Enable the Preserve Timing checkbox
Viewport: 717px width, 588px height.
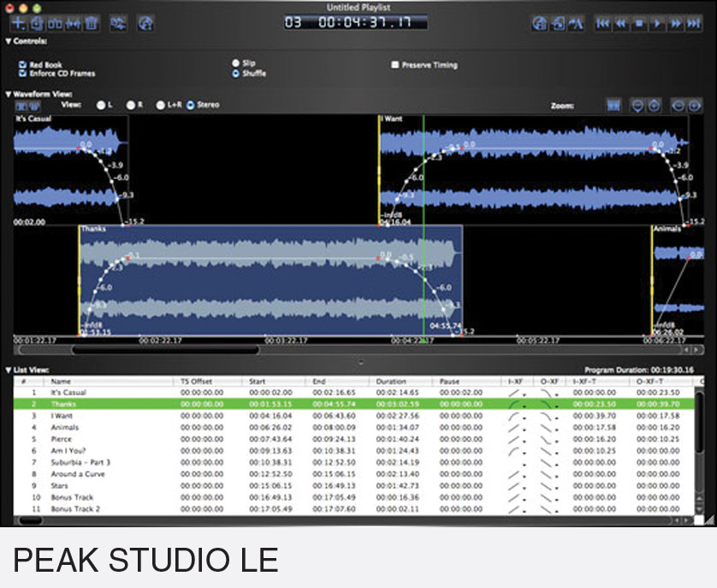[x=395, y=65]
